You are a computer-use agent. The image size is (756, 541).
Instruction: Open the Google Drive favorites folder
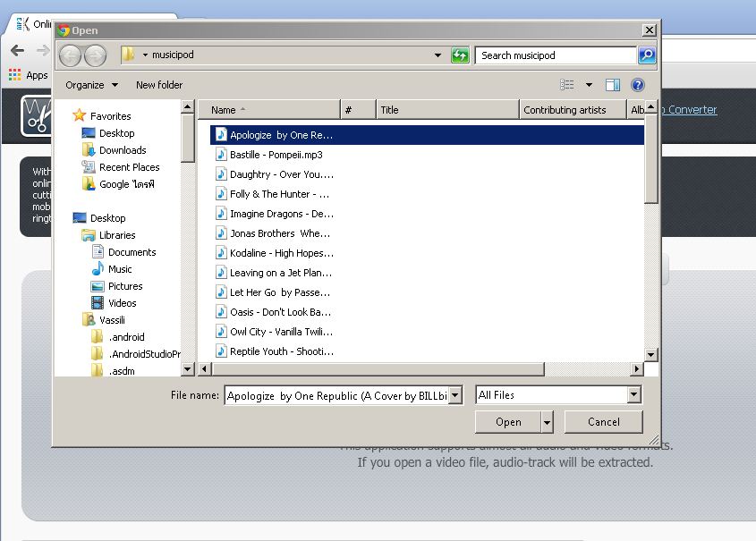click(x=119, y=184)
